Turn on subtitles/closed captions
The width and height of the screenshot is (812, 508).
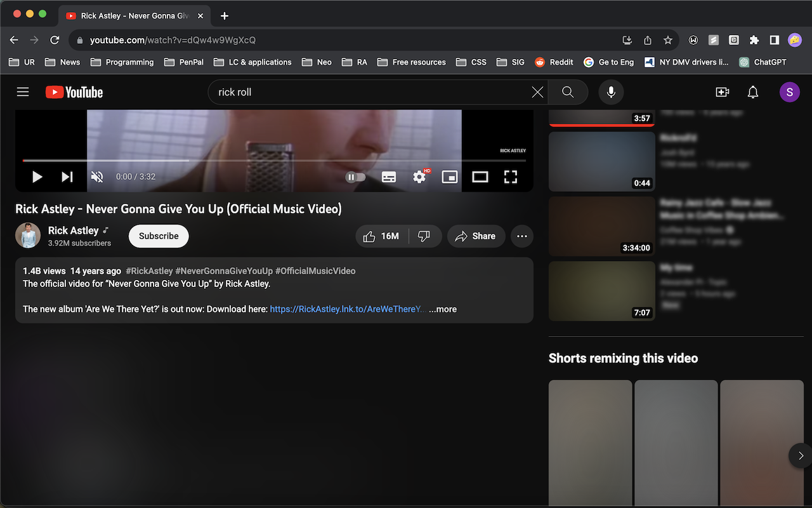click(x=389, y=177)
